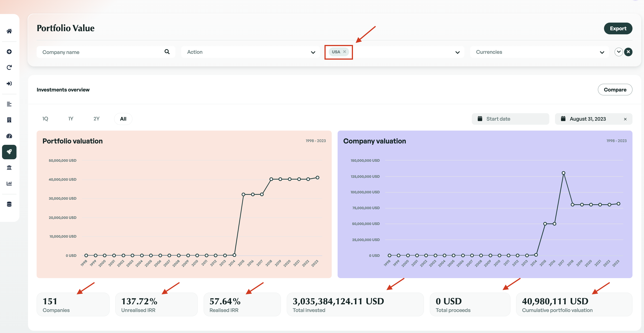This screenshot has height=333, width=644.
Task: Open the country dropdown arrow next to USA
Action: (x=458, y=52)
